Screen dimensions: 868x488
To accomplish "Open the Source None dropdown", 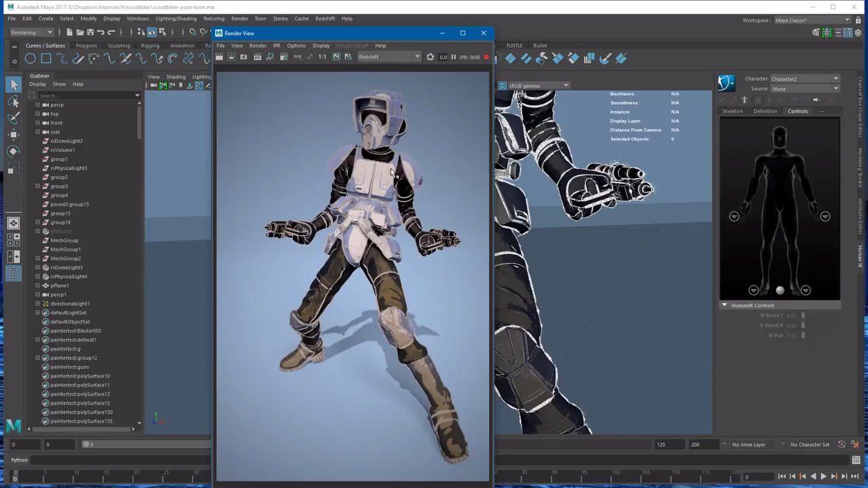I will click(x=804, y=89).
